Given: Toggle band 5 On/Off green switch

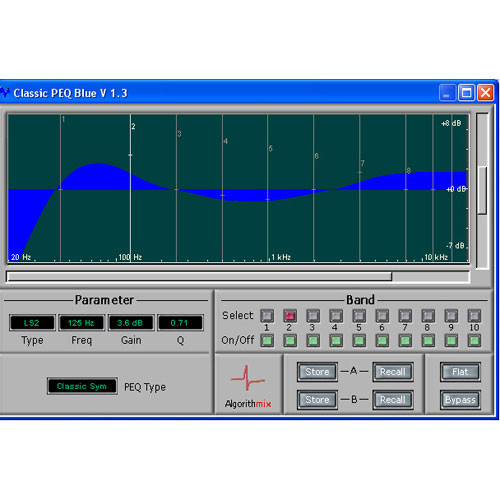Looking at the screenshot, I should point(359,341).
